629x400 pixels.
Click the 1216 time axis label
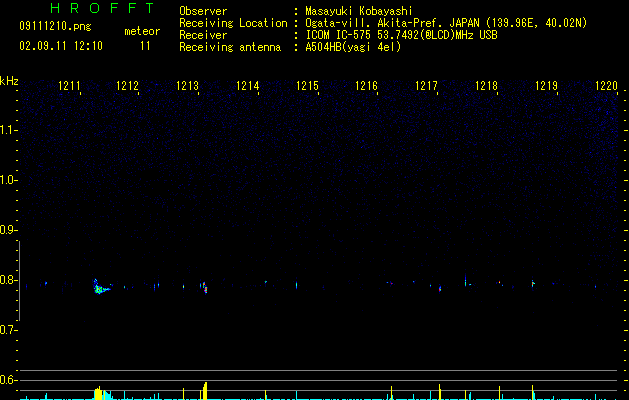366,86
